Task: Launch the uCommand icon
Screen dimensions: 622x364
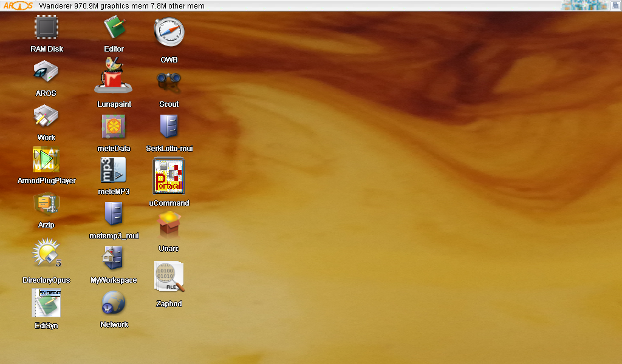Action: tap(169, 176)
